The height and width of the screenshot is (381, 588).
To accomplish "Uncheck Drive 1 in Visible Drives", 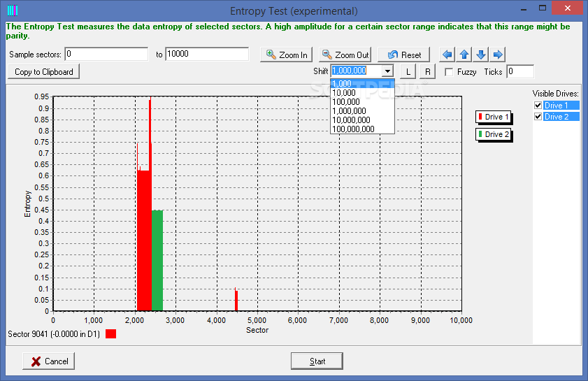I will pyautogui.click(x=538, y=106).
